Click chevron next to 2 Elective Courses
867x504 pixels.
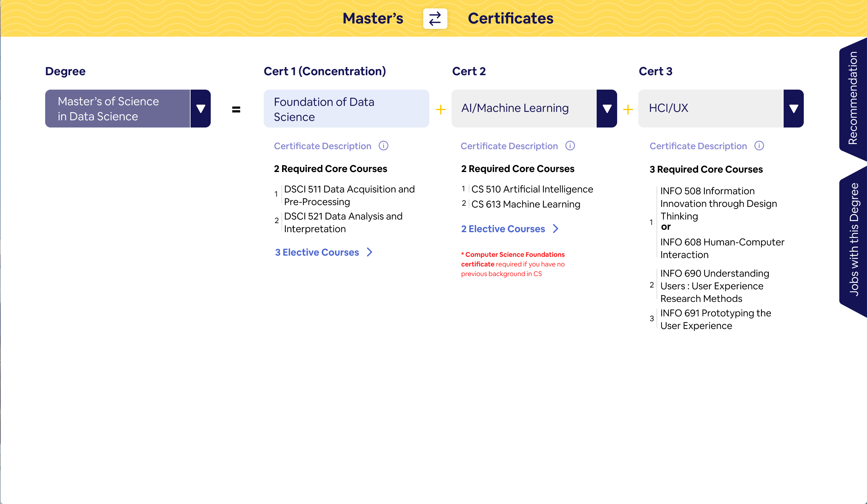(555, 229)
